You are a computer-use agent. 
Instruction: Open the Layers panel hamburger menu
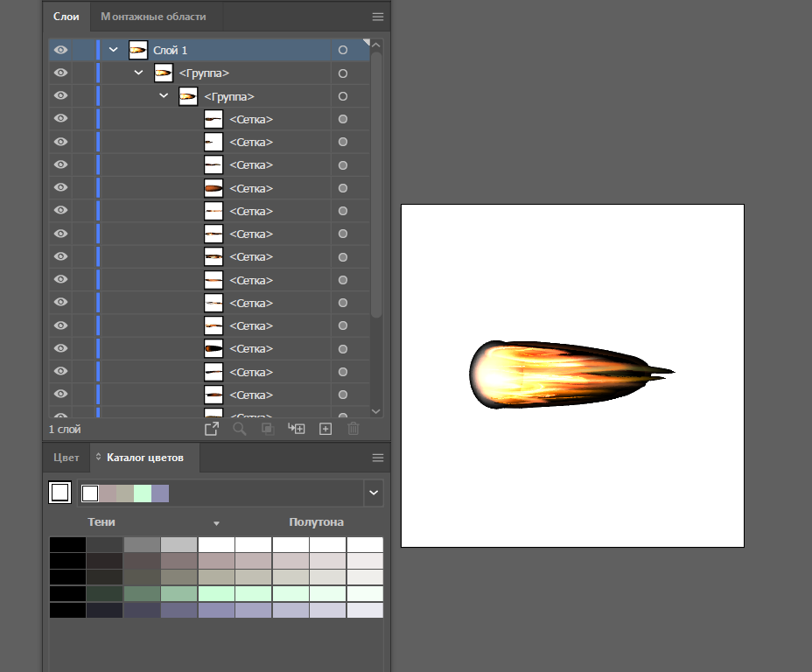(378, 17)
